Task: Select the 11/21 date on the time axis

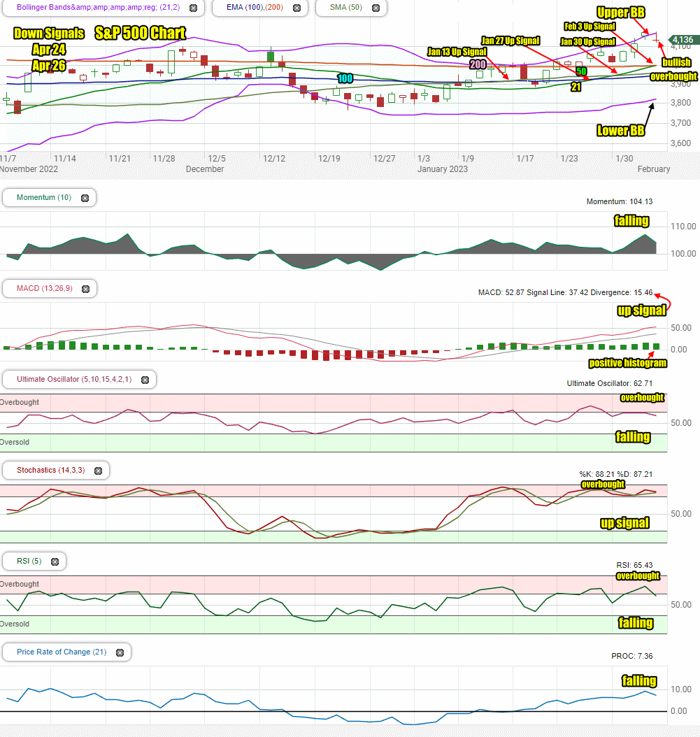Action: (x=120, y=159)
